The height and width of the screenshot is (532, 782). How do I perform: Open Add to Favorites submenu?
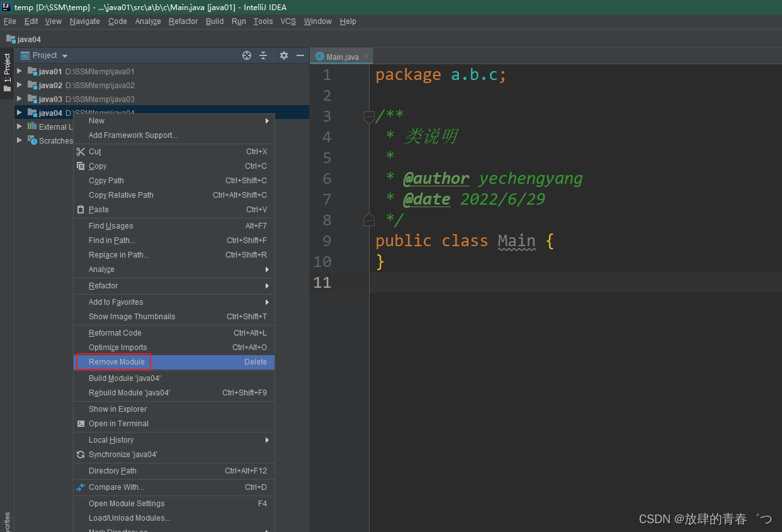174,302
